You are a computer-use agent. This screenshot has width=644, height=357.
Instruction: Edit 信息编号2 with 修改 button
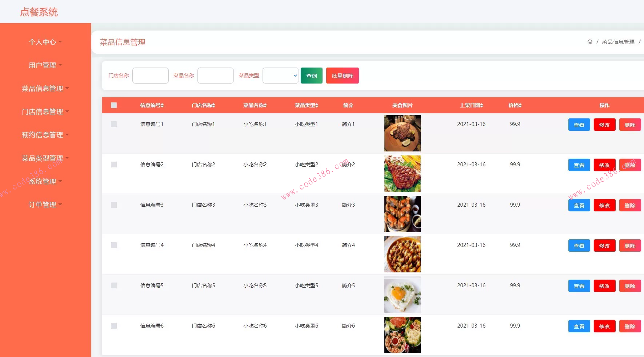[605, 165]
